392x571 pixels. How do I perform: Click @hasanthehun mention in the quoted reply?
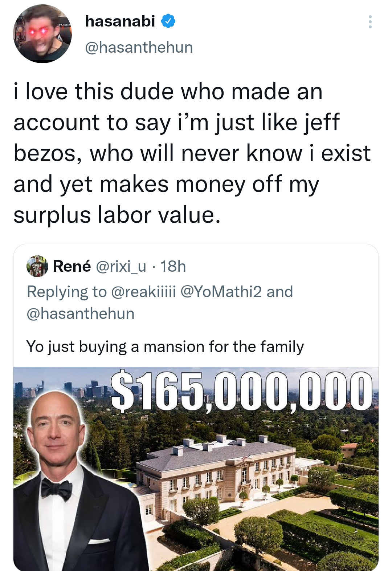[80, 313]
